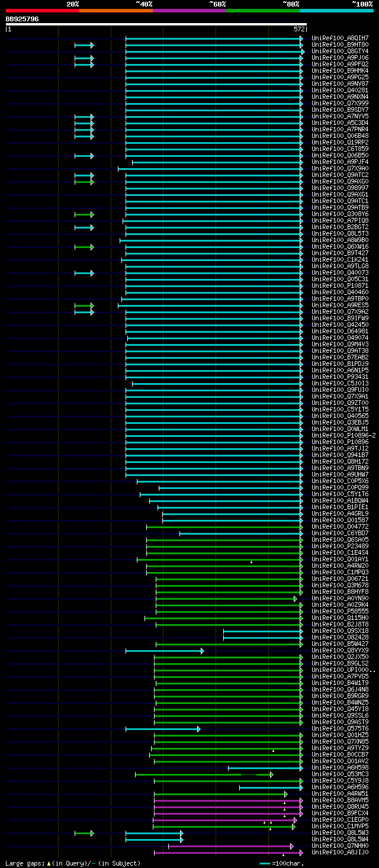Select the UniRef100_A1BQW4 label
379x868 pixels.
click(x=340, y=501)
